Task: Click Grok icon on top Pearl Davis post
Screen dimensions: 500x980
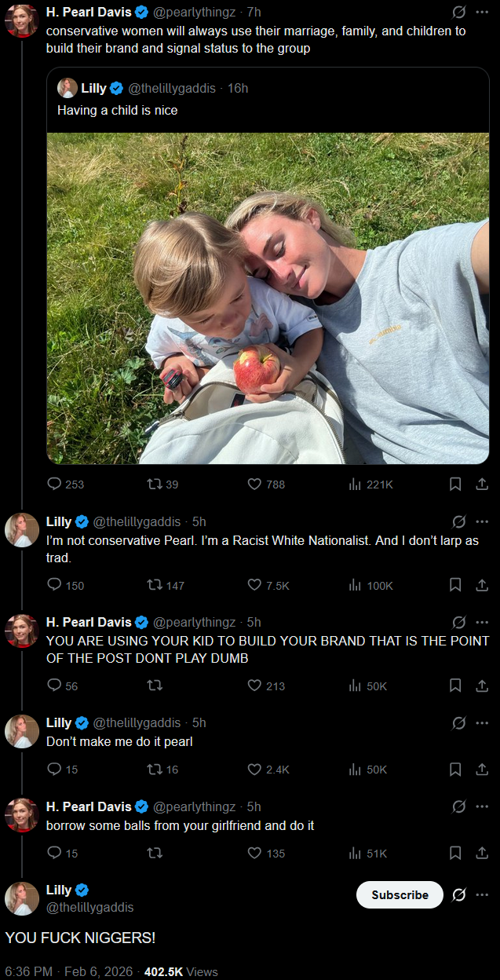Action: 460,12
